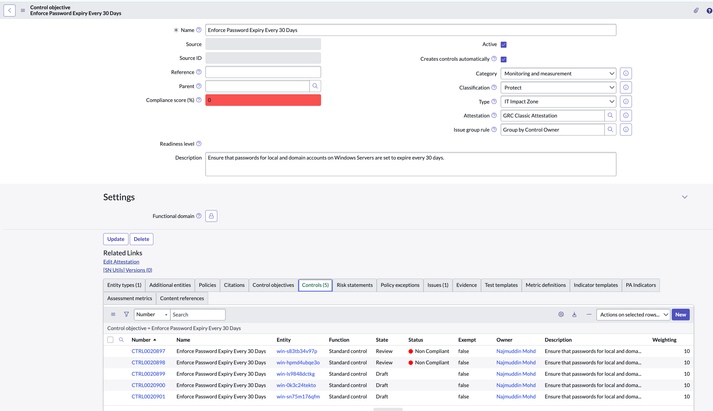Viewport: 713px width, 411px height.
Task: Open list controls menu icon
Action: coord(113,314)
